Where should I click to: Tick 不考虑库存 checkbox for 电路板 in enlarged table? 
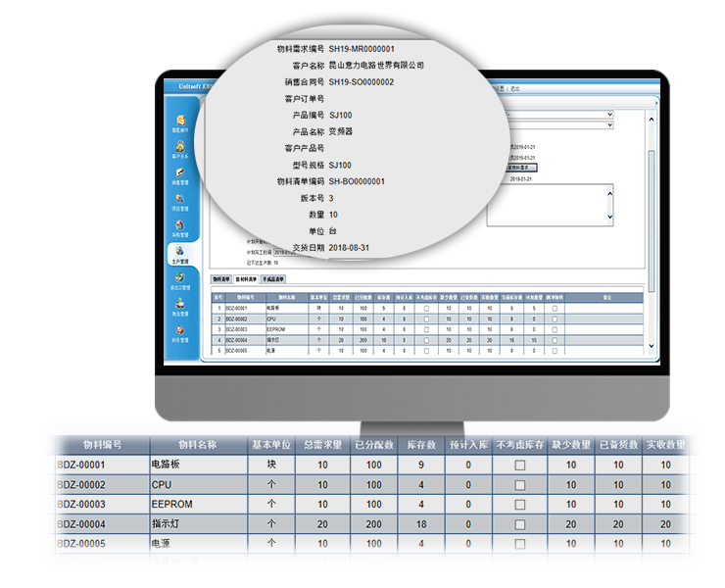520,465
